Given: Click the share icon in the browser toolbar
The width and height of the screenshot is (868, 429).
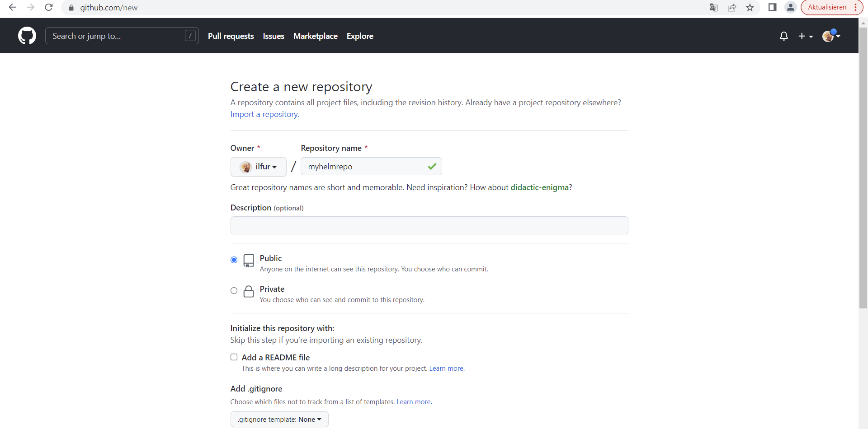Looking at the screenshot, I should (x=731, y=7).
